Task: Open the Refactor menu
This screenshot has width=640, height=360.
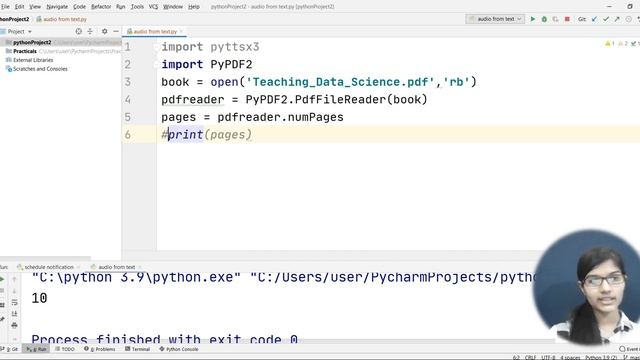Action: 101,7
